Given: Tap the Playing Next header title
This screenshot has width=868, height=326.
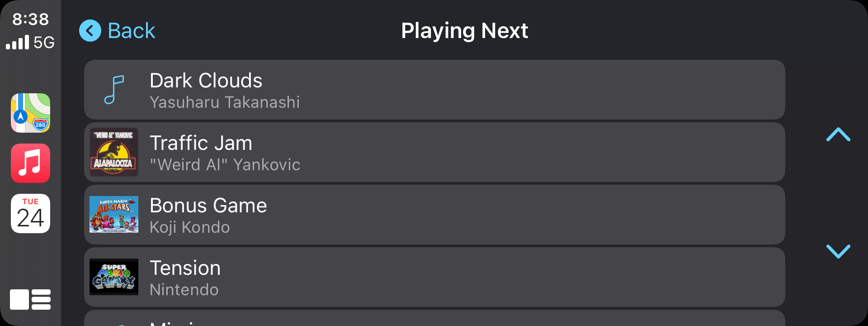Looking at the screenshot, I should [x=464, y=31].
